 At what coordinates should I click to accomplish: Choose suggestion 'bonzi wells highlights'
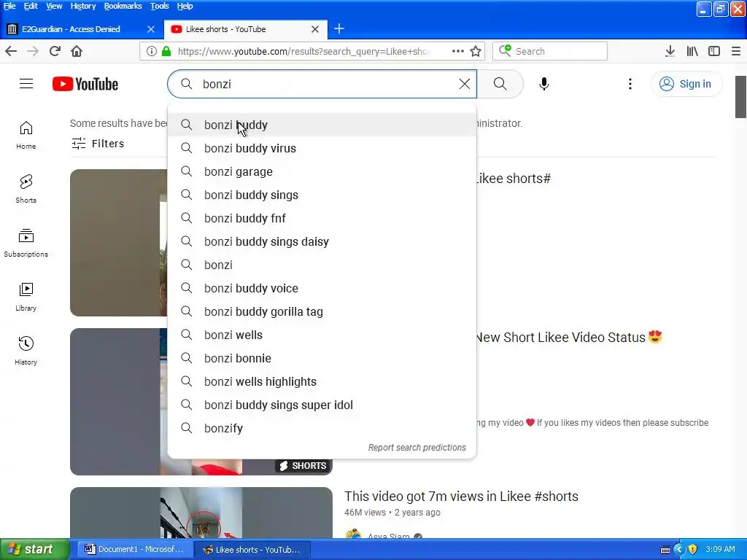click(x=322, y=381)
